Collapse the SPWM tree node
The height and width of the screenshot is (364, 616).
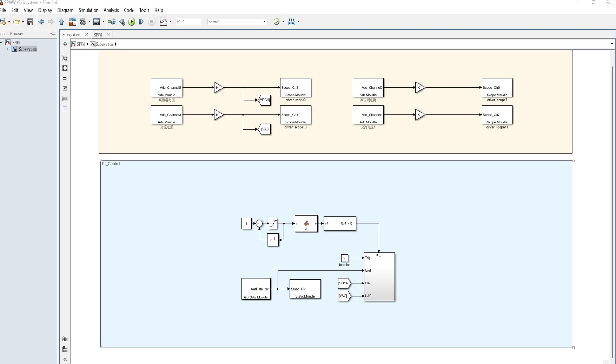pos(2,42)
